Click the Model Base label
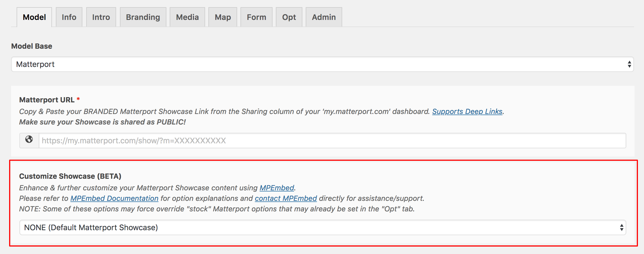 (32, 46)
